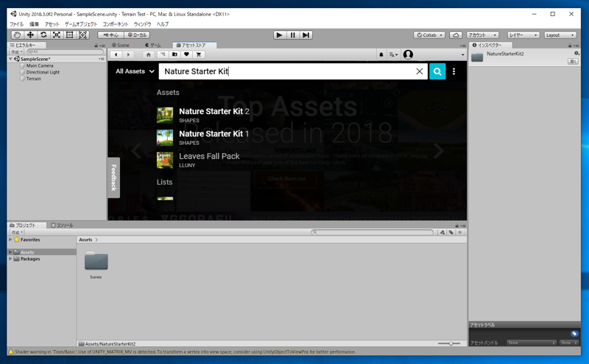
Task: Start Play mode
Action: pyautogui.click(x=279, y=35)
